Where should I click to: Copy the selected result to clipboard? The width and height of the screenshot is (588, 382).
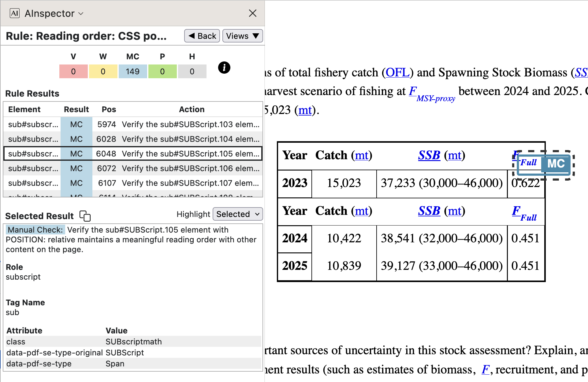click(85, 216)
